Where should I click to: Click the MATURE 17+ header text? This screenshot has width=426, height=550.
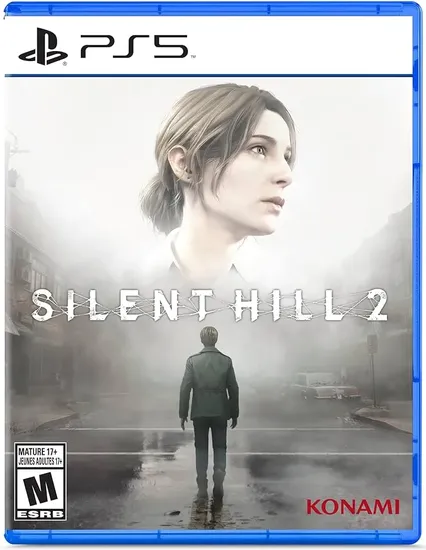coord(40,451)
